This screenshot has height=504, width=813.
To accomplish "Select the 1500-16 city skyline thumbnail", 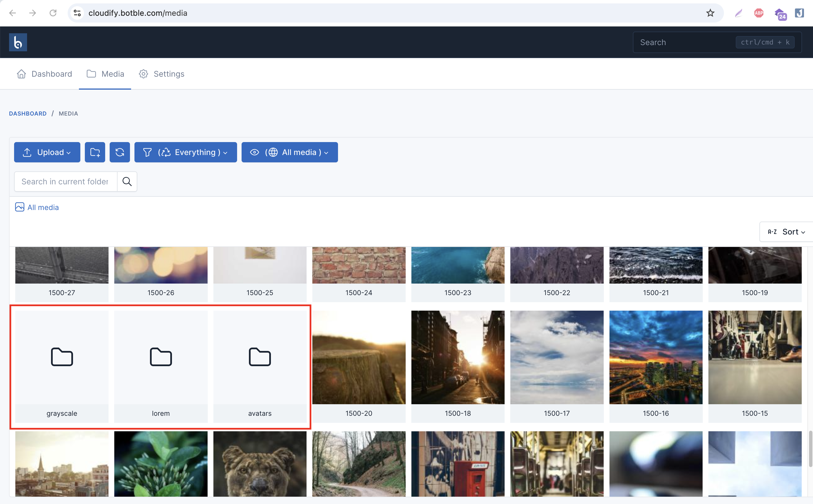I will [x=656, y=357].
